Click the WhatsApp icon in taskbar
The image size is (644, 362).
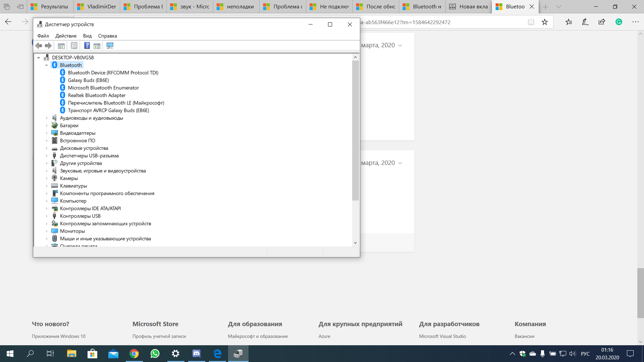click(155, 353)
